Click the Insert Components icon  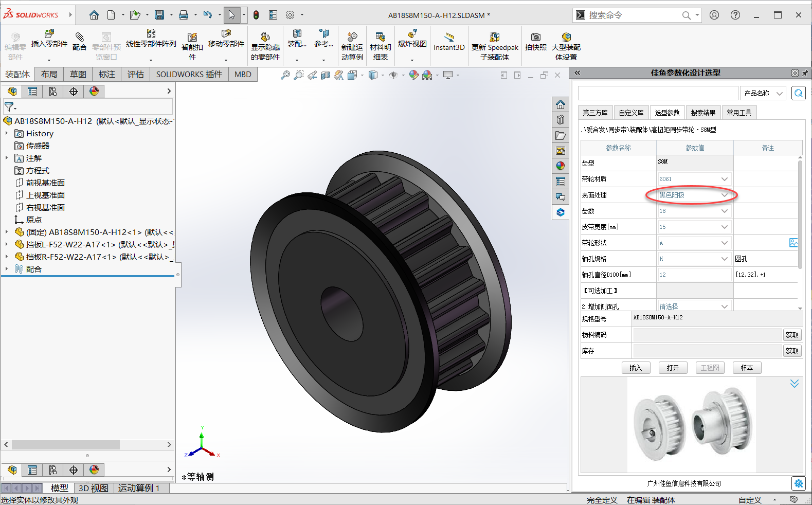pyautogui.click(x=49, y=34)
